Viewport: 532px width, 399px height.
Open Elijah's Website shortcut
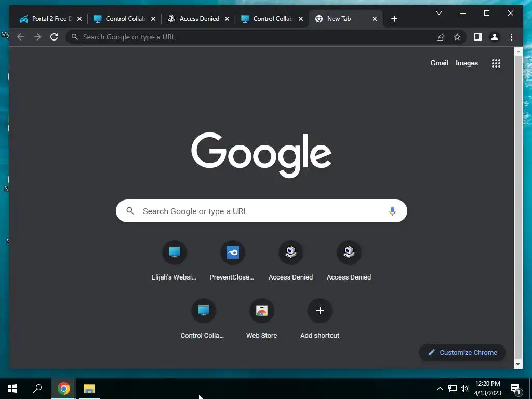coord(174,261)
